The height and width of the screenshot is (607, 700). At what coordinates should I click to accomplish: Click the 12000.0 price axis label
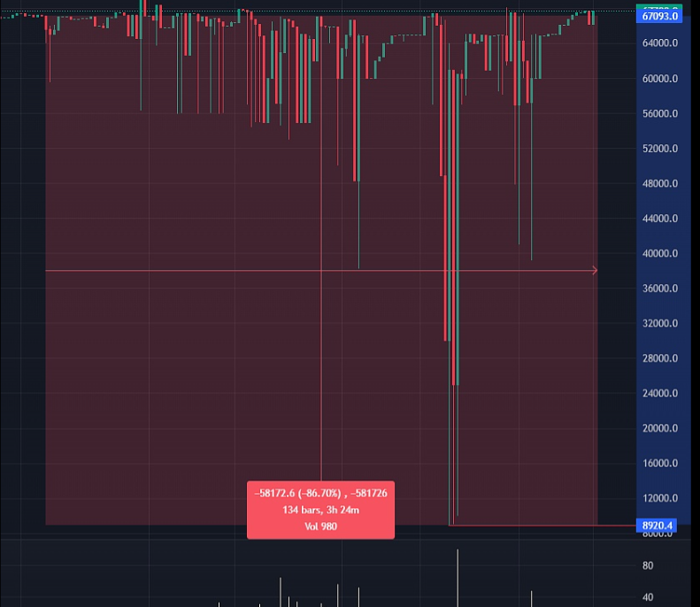click(x=659, y=498)
